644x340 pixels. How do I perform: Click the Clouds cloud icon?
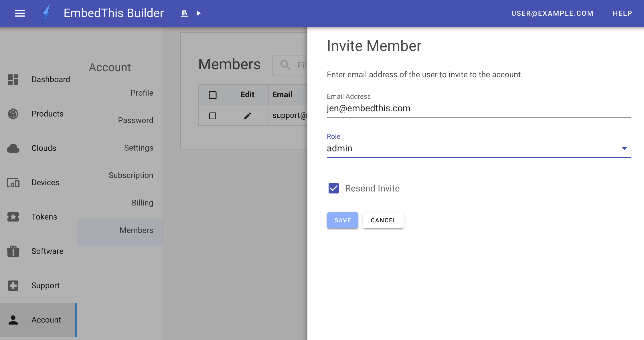pyautogui.click(x=13, y=148)
